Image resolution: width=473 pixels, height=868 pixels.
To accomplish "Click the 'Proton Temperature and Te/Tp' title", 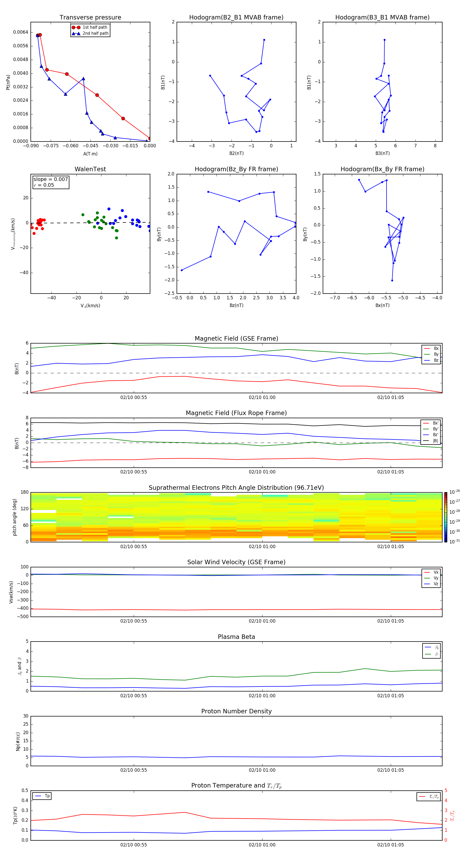I will click(x=236, y=786).
